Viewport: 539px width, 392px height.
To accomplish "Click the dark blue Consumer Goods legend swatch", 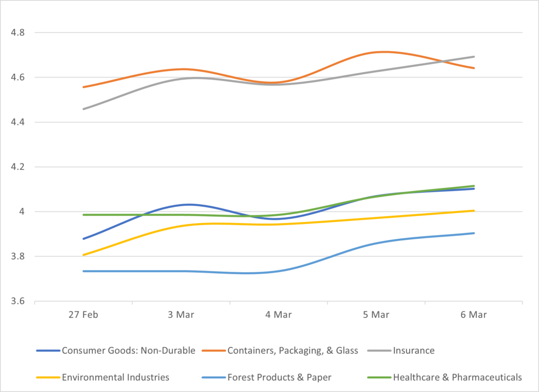I will pos(48,351).
